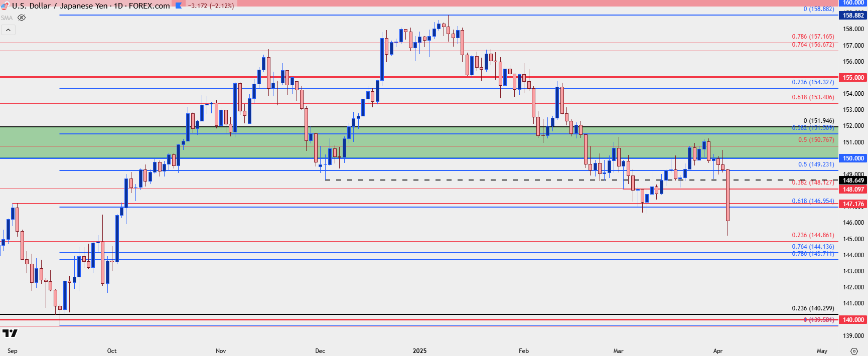The width and height of the screenshot is (868, 356).
Task: Click the Fibonacci 0.5 (150.767) level label
Action: 816,140
